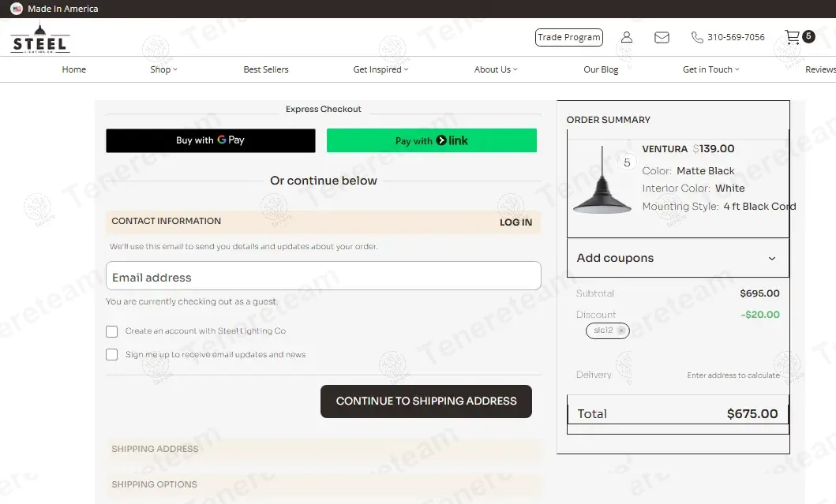
Task: Open the About Us dropdown
Action: 495,69
